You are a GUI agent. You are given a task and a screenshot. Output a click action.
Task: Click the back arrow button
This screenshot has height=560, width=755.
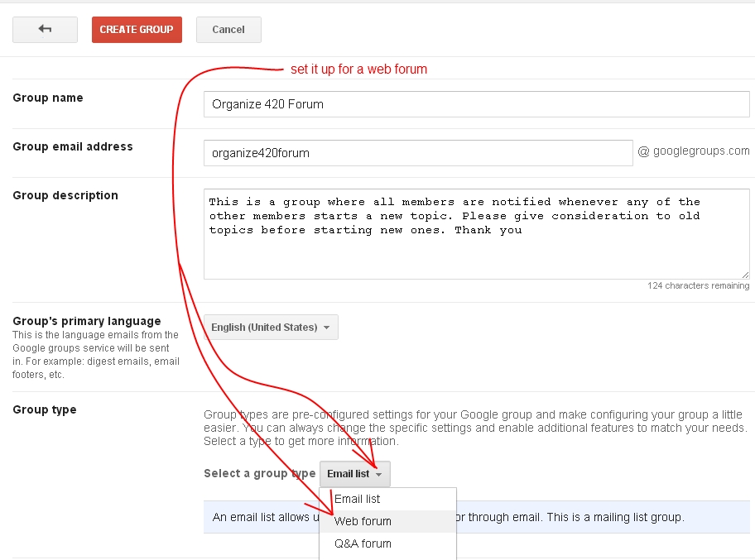45,30
